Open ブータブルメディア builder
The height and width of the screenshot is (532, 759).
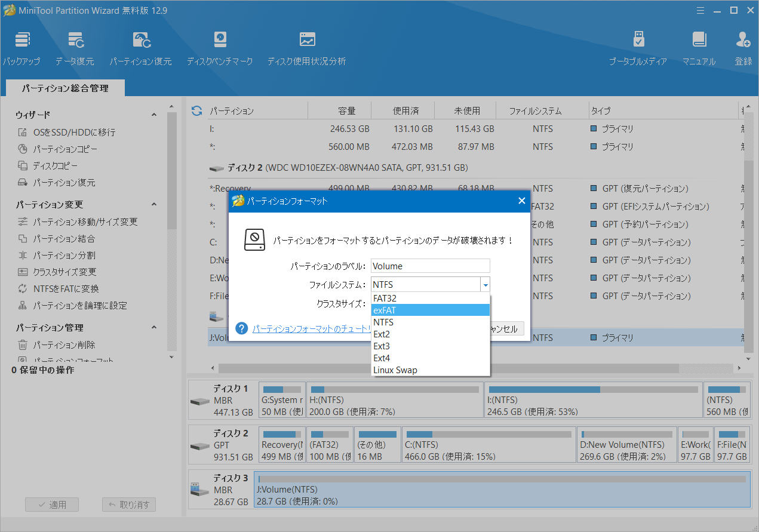[638, 48]
